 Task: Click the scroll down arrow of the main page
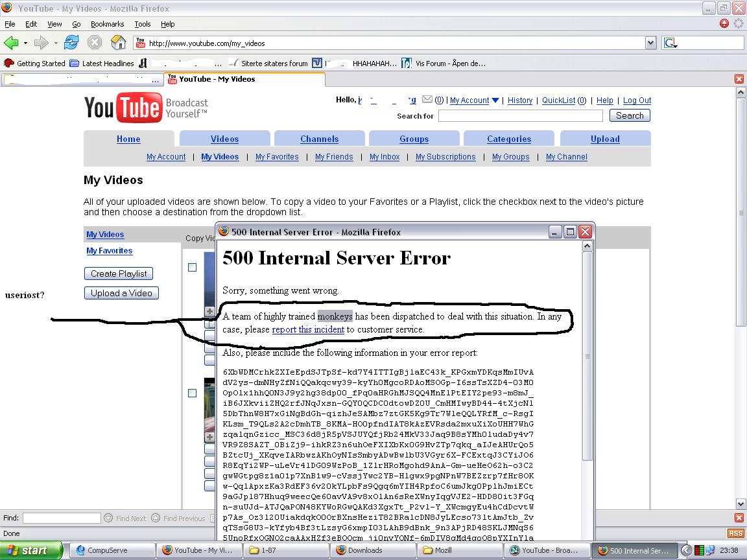(x=741, y=504)
